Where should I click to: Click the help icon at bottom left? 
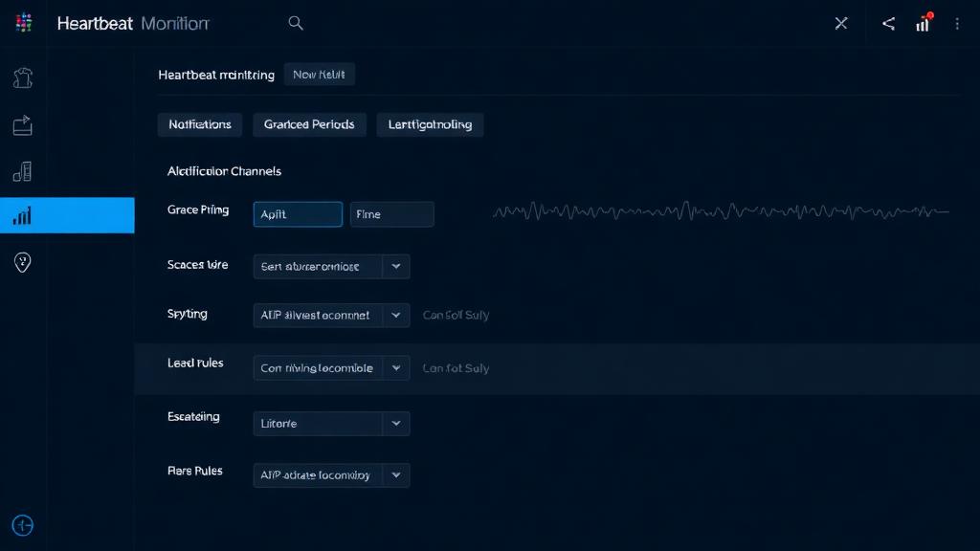22,525
